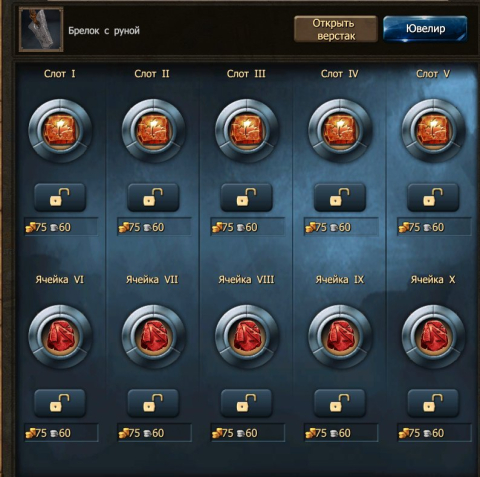Select the red crystal in Ячейка IX
The image size is (480, 477).
click(340, 336)
